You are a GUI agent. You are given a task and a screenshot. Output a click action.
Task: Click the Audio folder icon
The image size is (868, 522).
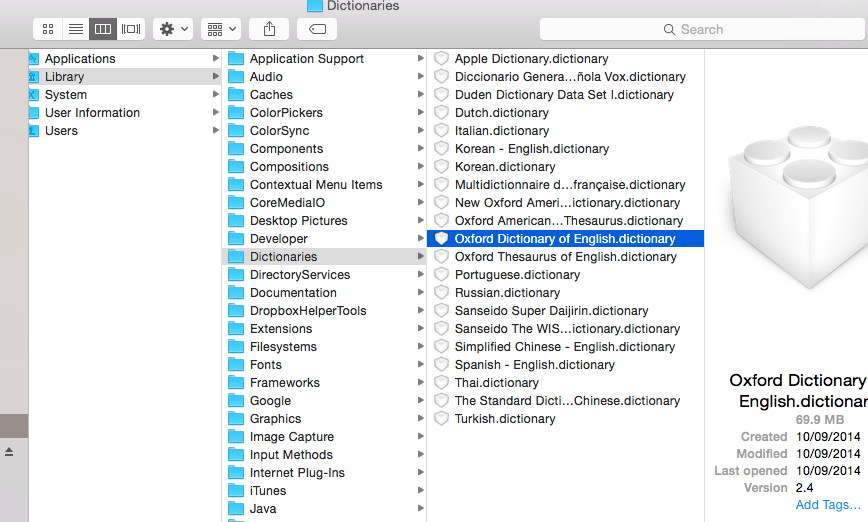coord(236,76)
